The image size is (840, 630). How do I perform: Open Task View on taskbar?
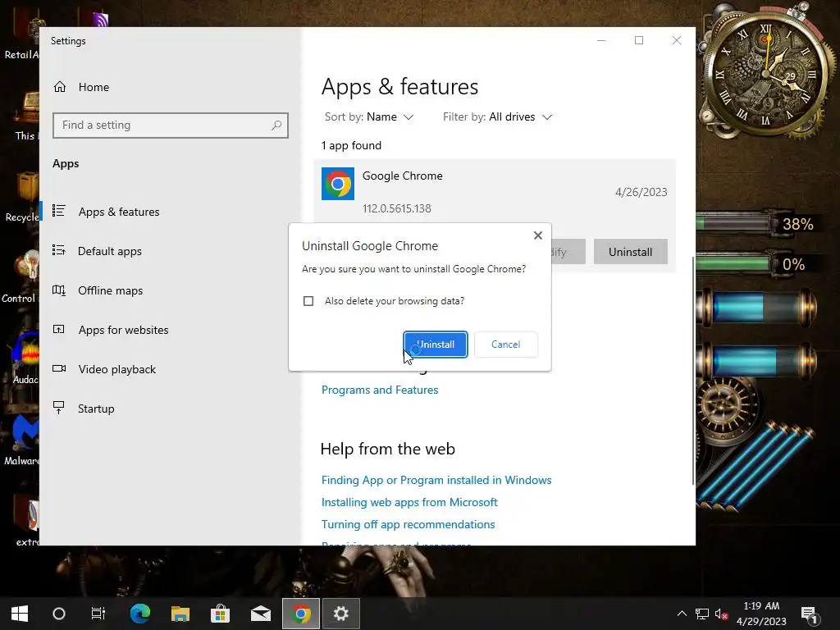coord(98,614)
